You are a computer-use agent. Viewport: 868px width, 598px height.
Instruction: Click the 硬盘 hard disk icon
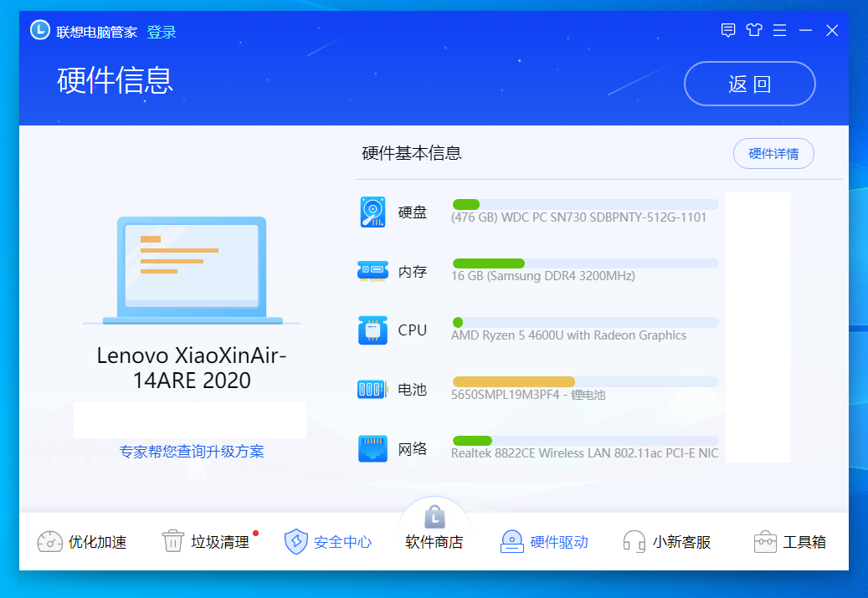(x=372, y=212)
